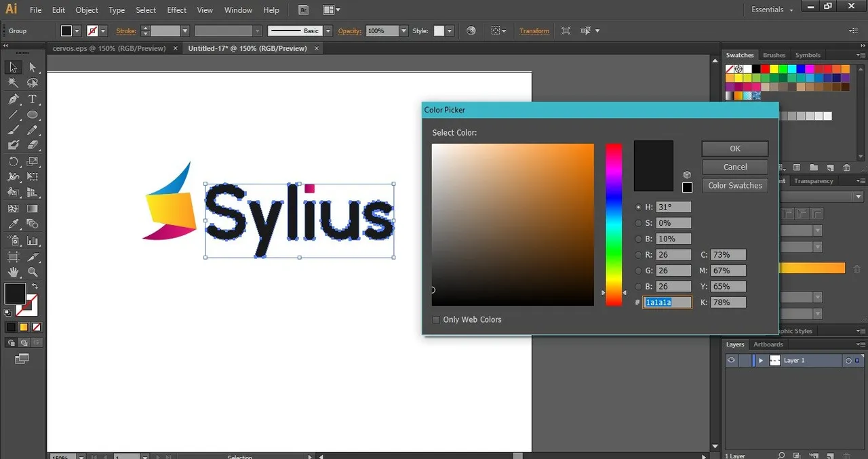Select the Eyedropper tool
This screenshot has height=459, width=868.
(x=13, y=224)
